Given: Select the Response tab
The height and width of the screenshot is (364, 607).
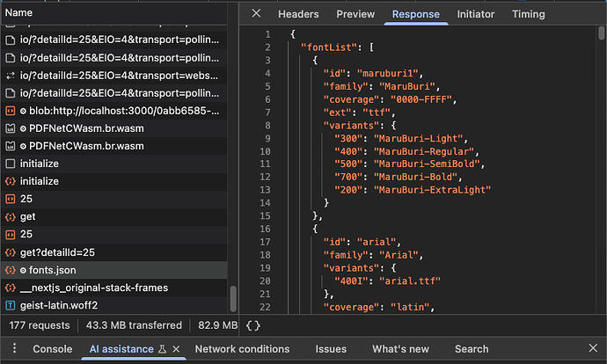Looking at the screenshot, I should click(416, 14).
